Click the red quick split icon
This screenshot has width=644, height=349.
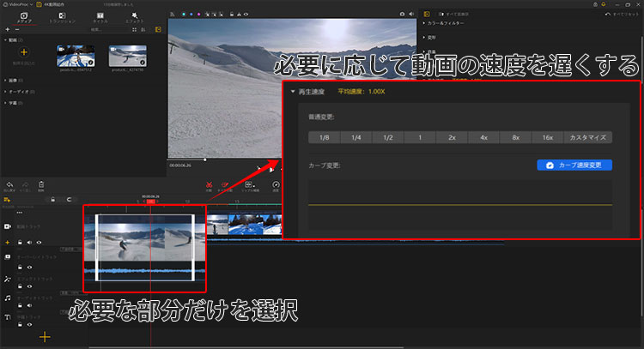[x=225, y=185]
